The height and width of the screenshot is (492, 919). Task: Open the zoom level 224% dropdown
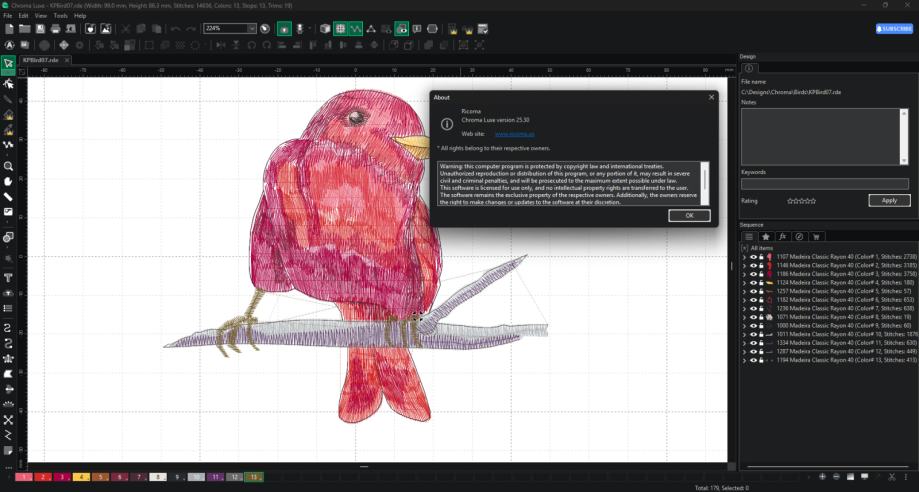[x=251, y=29]
